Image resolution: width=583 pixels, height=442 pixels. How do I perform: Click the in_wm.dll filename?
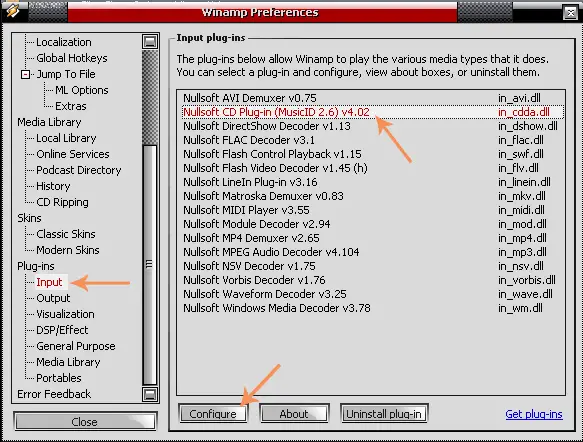point(521,309)
